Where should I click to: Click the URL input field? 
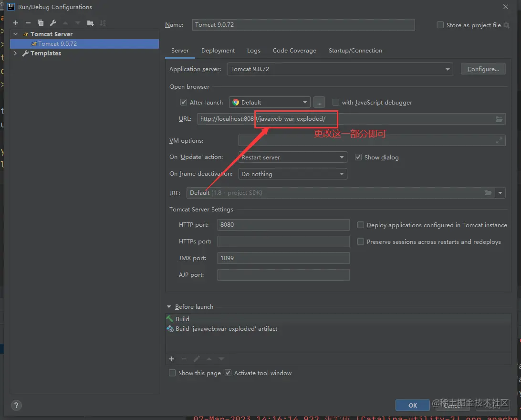(x=351, y=119)
